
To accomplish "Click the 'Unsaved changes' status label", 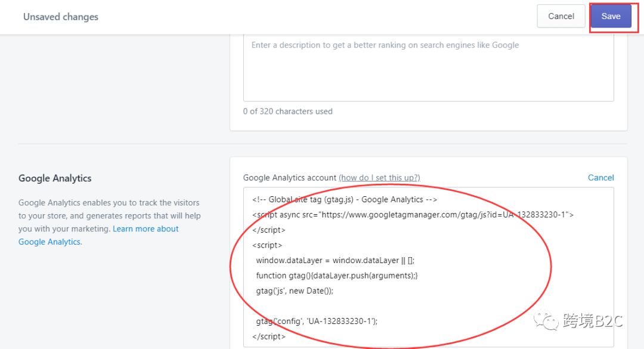I will (x=60, y=17).
